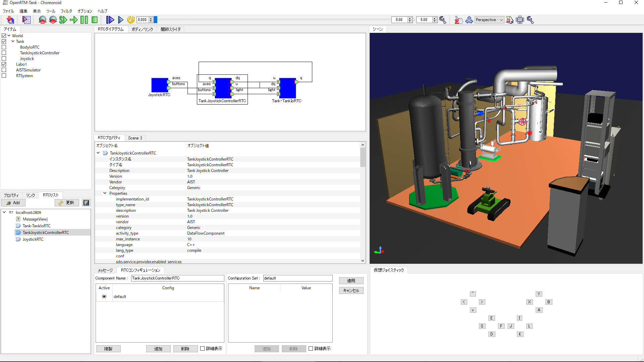Open scene wrench settings icon
Image resolution: width=644 pixels, height=362 pixels.
click(x=530, y=20)
